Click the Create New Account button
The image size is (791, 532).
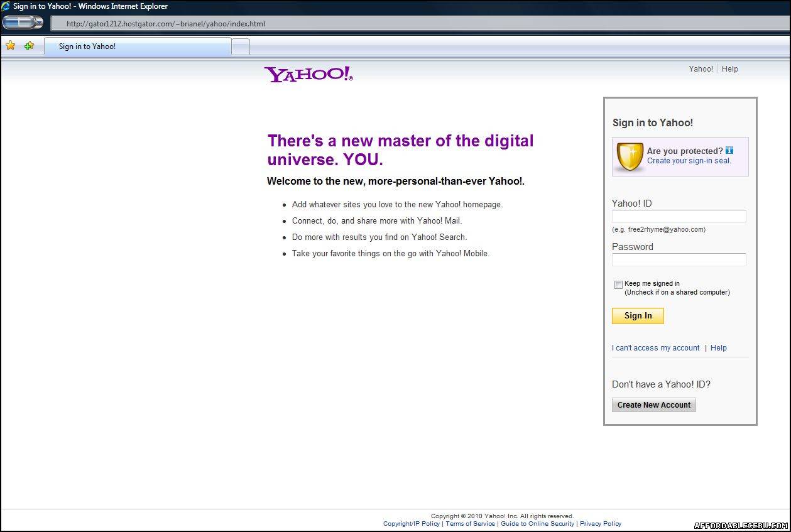654,405
